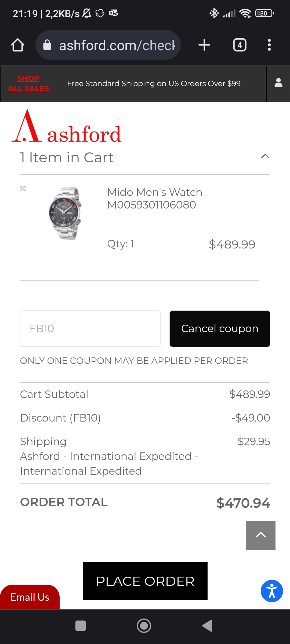This screenshot has width=290, height=644.
Task: Remove the Mido watch from cart
Action: [23, 189]
